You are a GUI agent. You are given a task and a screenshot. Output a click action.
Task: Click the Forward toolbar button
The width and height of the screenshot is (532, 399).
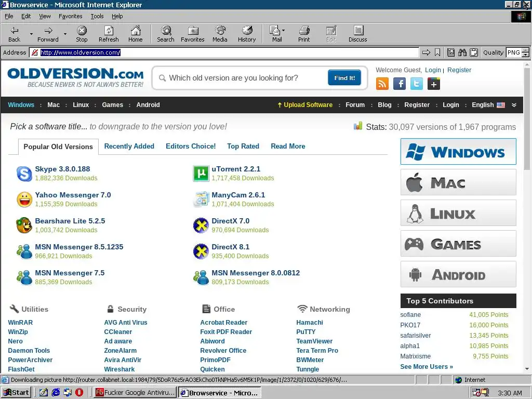(x=48, y=34)
